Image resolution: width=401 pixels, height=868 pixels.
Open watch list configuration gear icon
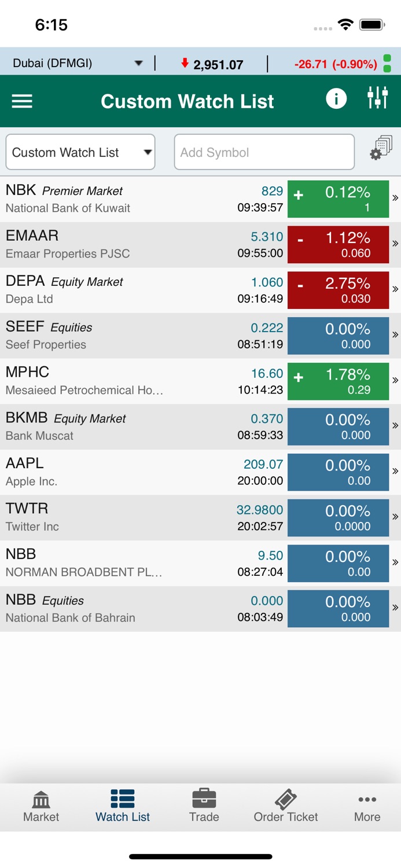[381, 148]
